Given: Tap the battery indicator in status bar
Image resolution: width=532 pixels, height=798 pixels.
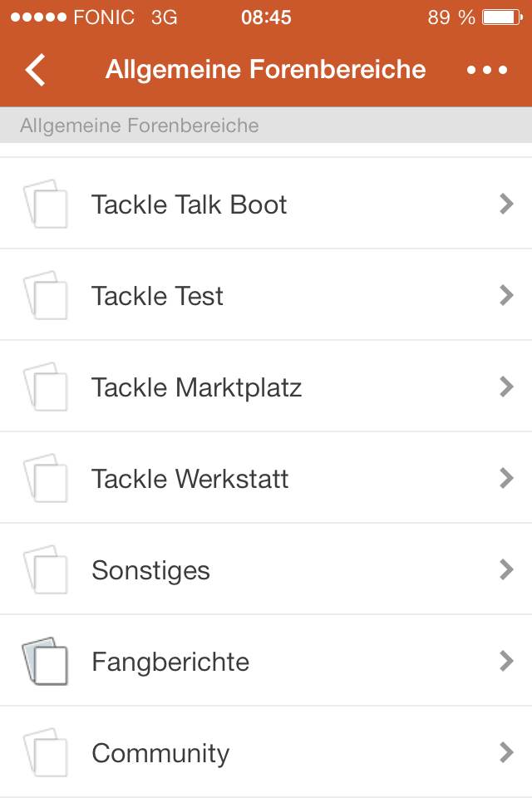Looking at the screenshot, I should pyautogui.click(x=501, y=17).
